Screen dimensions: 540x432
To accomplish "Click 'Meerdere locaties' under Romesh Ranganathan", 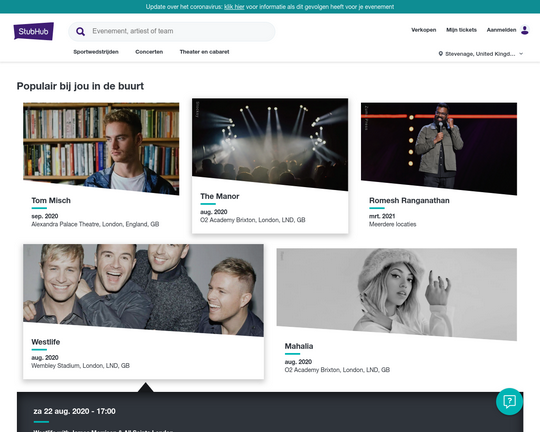I will 393,224.
